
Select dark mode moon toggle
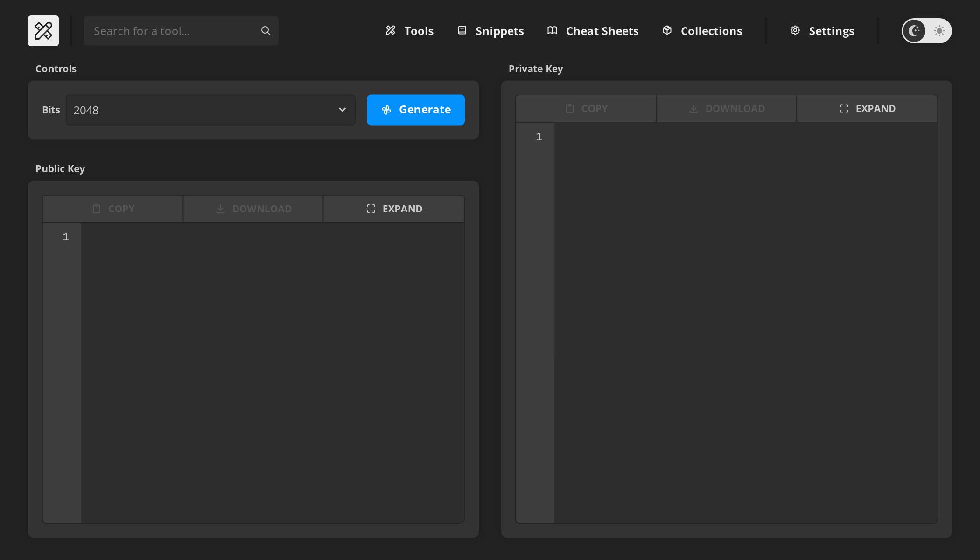(x=914, y=31)
